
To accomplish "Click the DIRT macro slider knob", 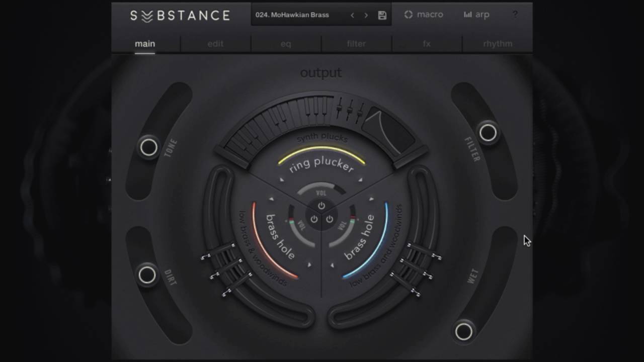I will [147, 275].
